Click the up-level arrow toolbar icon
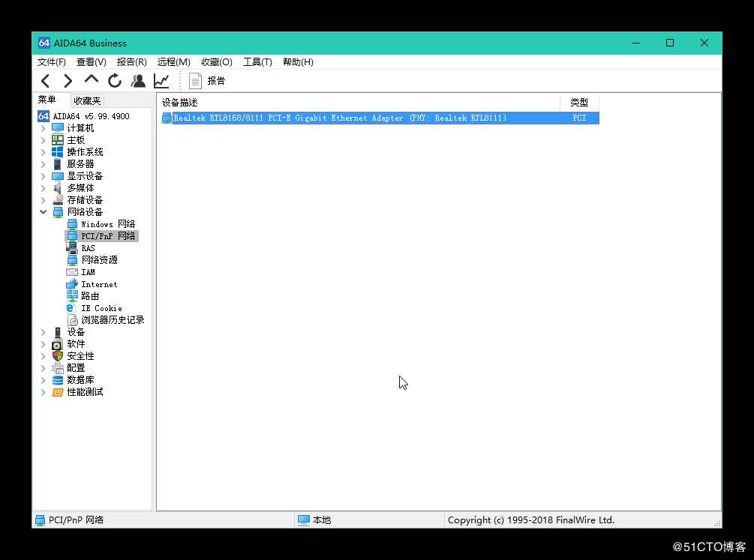 [91, 79]
